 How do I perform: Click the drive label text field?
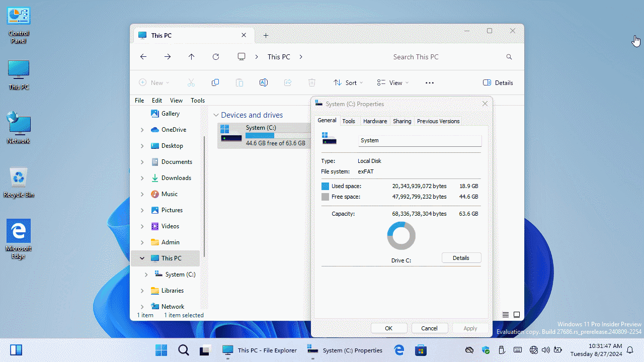pos(420,141)
